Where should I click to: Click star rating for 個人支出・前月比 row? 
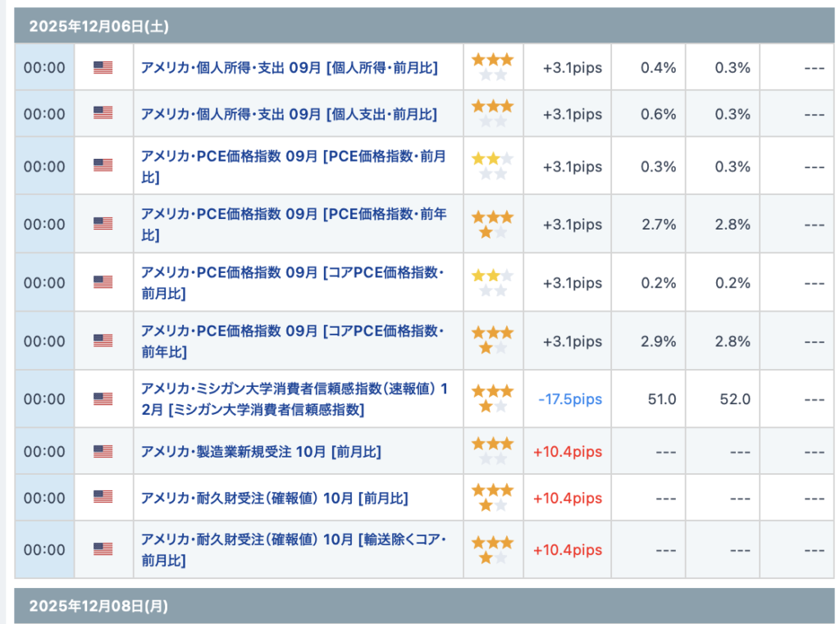tap(492, 113)
